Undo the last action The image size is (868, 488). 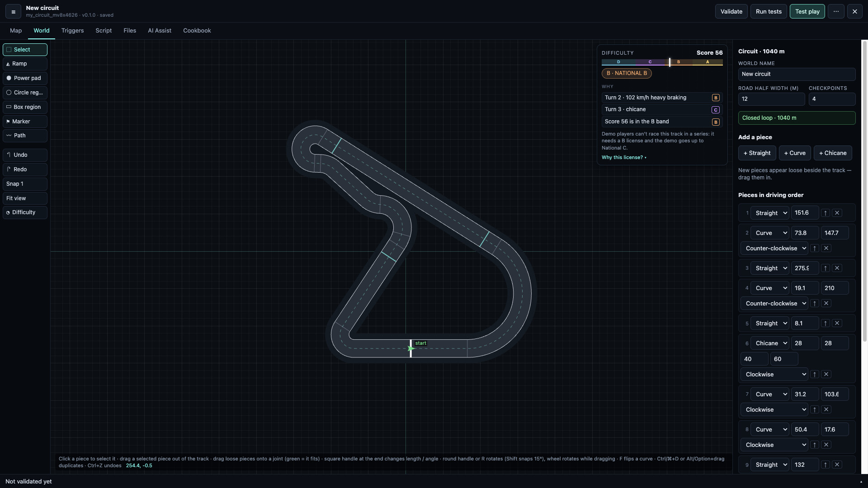click(x=25, y=155)
